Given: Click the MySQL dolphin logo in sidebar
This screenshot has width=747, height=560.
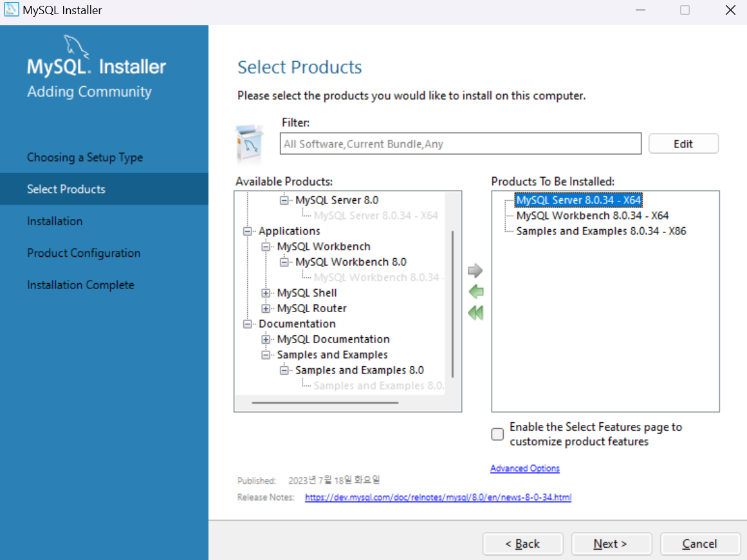Looking at the screenshot, I should pos(77,47).
